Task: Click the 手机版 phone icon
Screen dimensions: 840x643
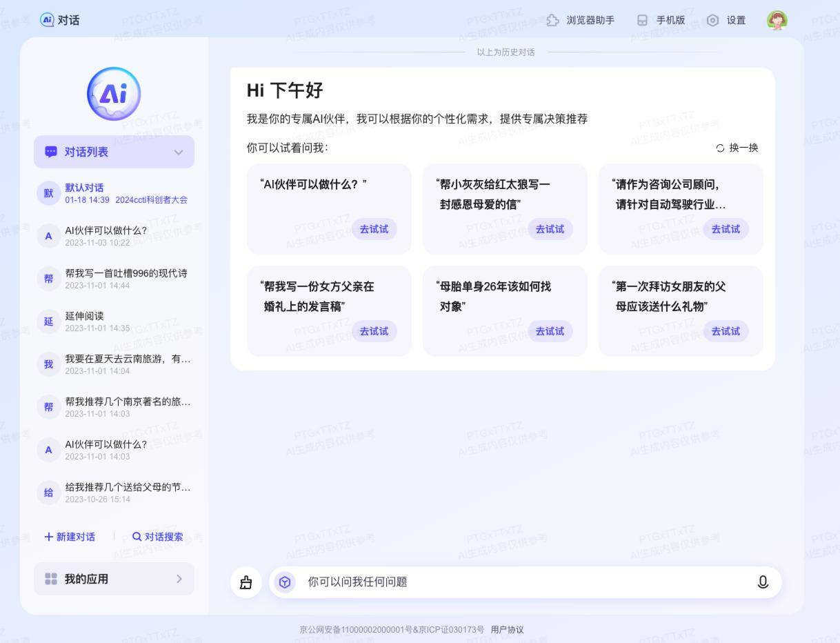Action: tap(641, 20)
